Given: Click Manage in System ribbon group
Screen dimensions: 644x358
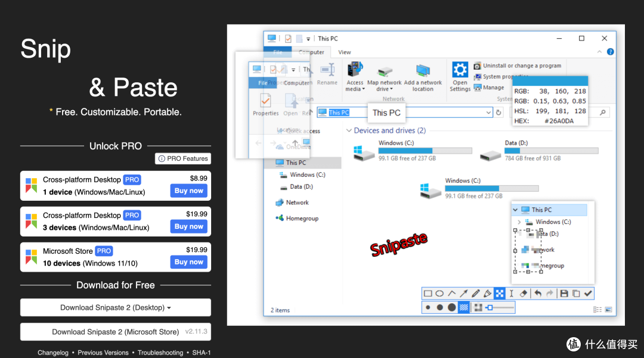Looking at the screenshot, I should coord(489,88).
